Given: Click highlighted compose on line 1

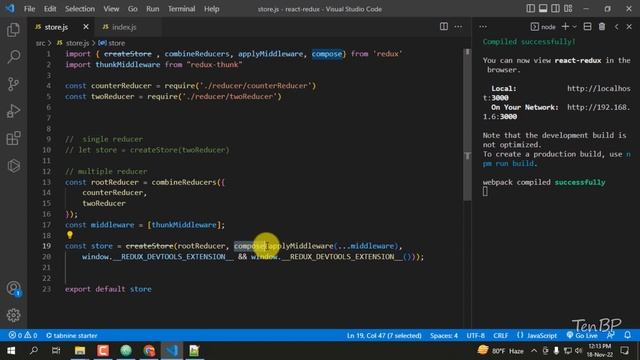Looking at the screenshot, I should [x=327, y=54].
